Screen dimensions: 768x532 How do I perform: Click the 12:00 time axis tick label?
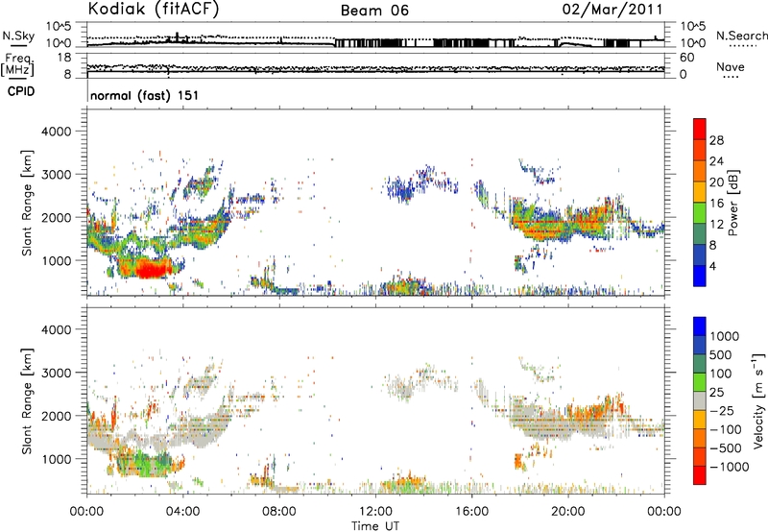click(375, 512)
